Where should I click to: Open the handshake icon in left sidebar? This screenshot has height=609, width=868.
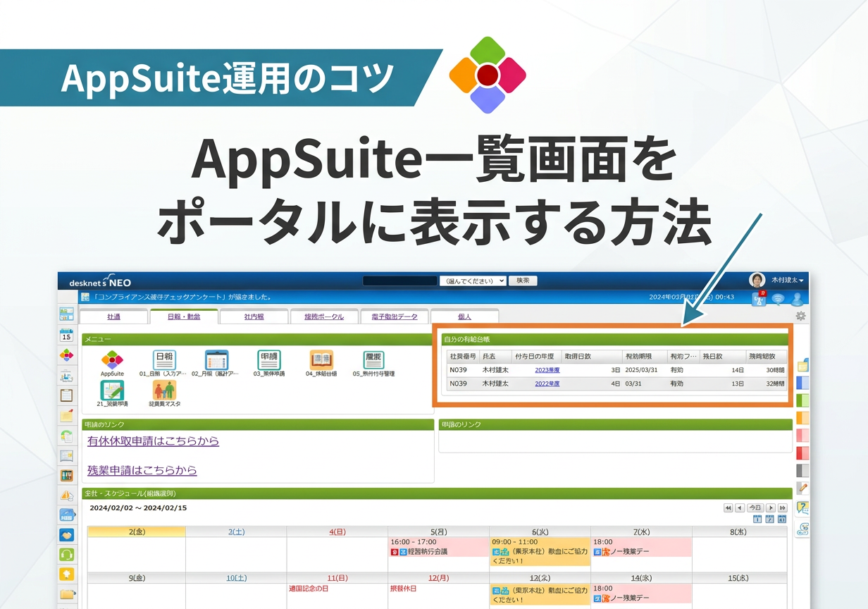[x=66, y=535]
